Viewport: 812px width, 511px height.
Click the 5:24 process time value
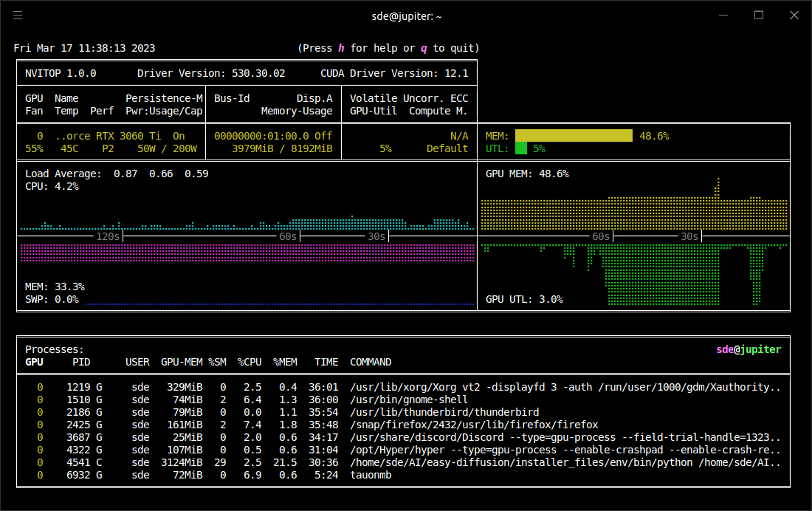pyautogui.click(x=326, y=475)
